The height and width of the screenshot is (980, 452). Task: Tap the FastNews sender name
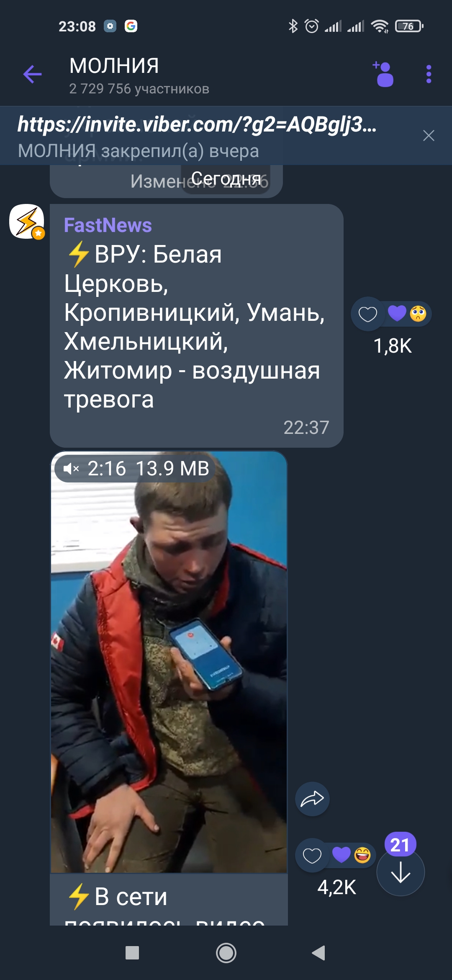pos(108,225)
